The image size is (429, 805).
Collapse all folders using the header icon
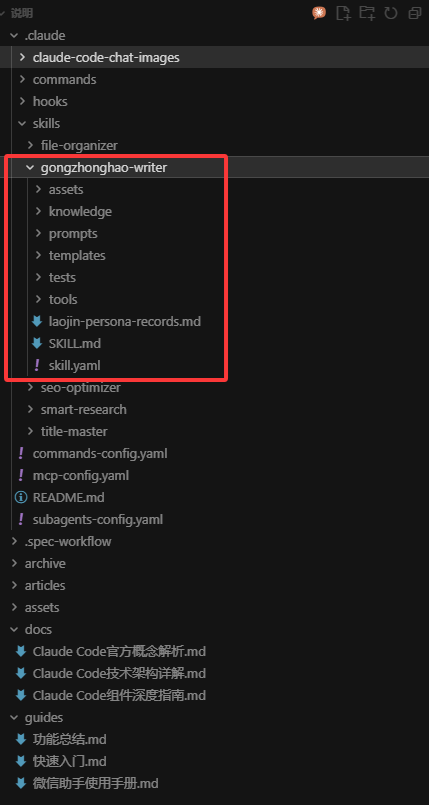[415, 13]
